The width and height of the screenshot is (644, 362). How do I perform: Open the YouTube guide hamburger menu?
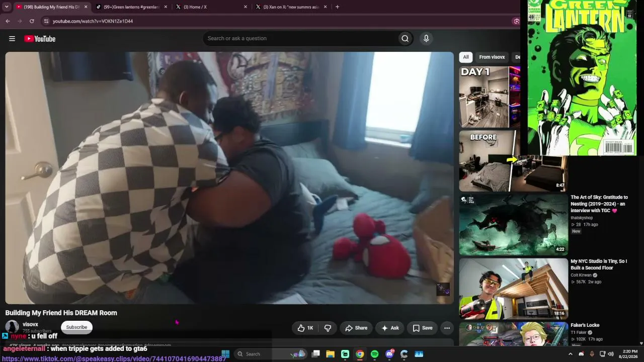point(12,39)
